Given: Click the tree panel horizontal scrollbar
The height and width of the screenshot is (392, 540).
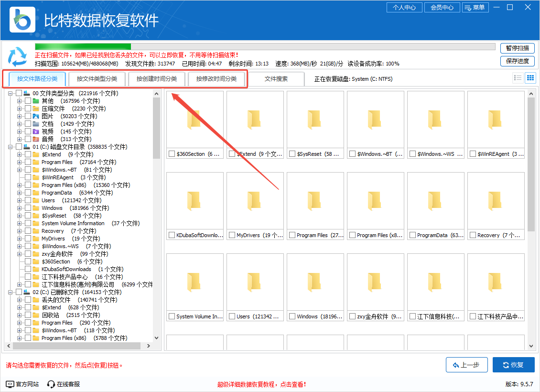Looking at the screenshot, I should point(76,346).
